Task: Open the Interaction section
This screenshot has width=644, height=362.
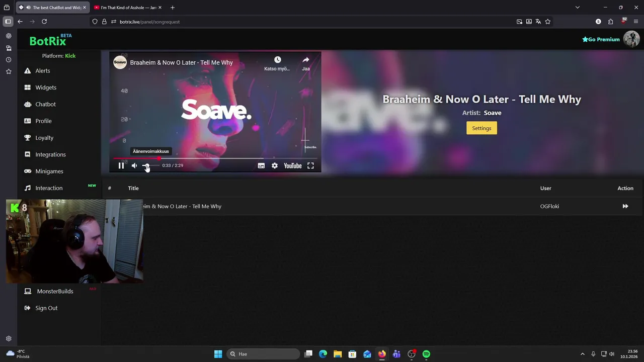Action: click(x=49, y=188)
